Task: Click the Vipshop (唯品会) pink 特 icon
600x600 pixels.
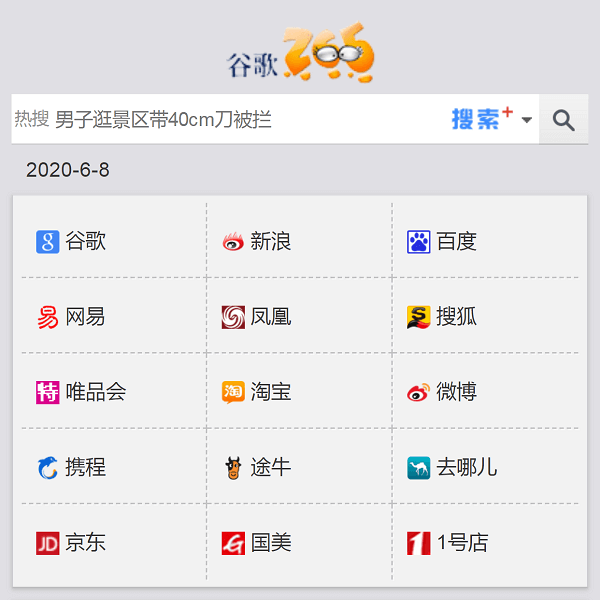Action: [x=47, y=392]
